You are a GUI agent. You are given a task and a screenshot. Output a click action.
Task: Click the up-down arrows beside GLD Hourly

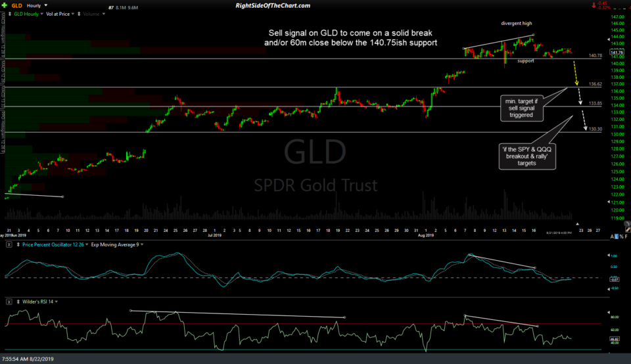point(10,14)
